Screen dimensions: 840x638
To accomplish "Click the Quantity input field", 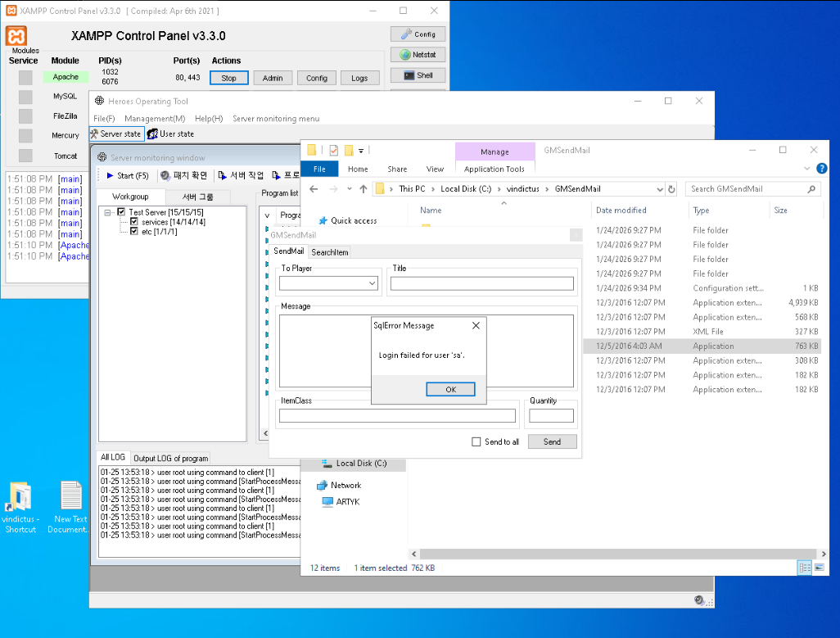I will pos(551,416).
